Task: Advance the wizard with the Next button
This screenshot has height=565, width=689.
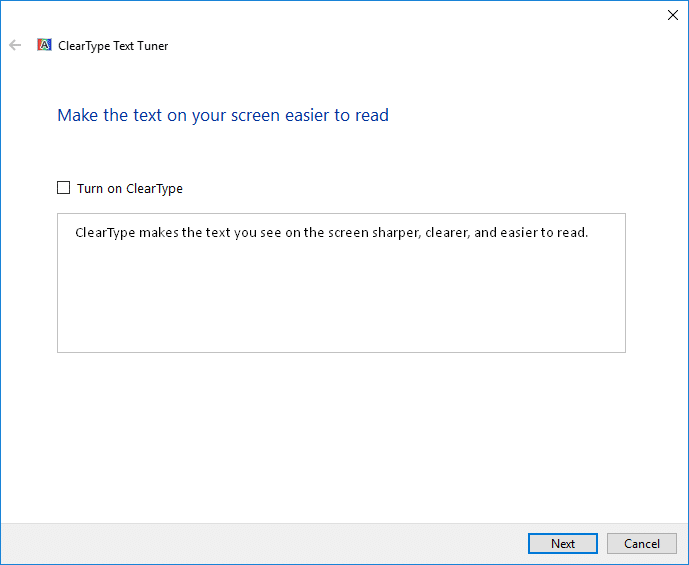Action: click(x=563, y=543)
